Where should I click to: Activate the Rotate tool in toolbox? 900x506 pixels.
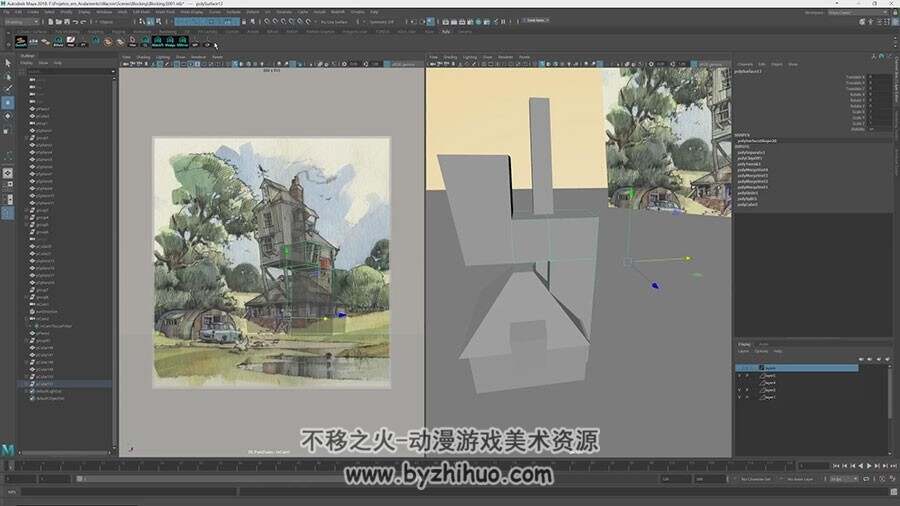click(7, 116)
